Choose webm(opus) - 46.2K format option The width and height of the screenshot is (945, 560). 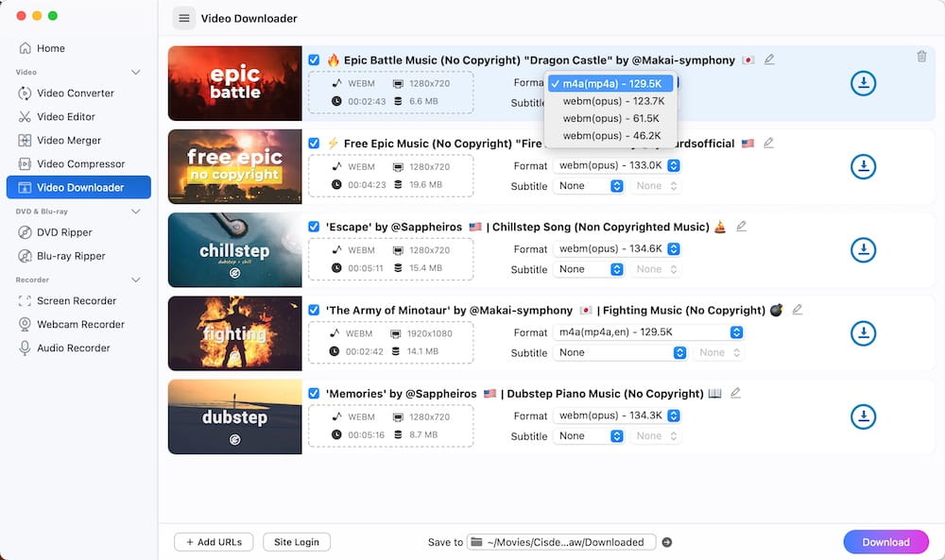pos(610,136)
